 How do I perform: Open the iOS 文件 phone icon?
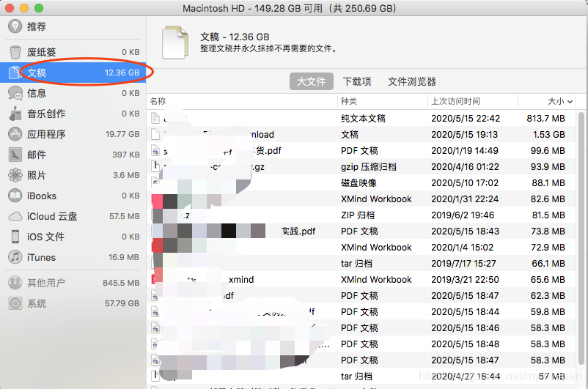(15, 237)
